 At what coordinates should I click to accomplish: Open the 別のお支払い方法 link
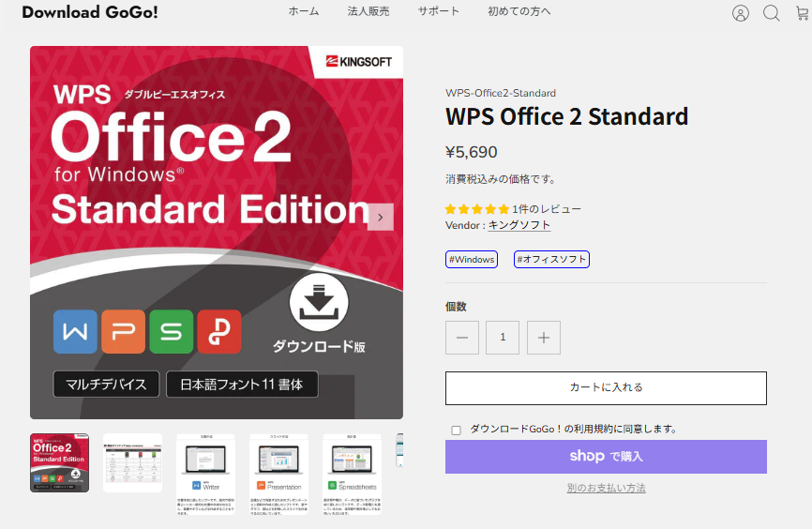click(606, 488)
